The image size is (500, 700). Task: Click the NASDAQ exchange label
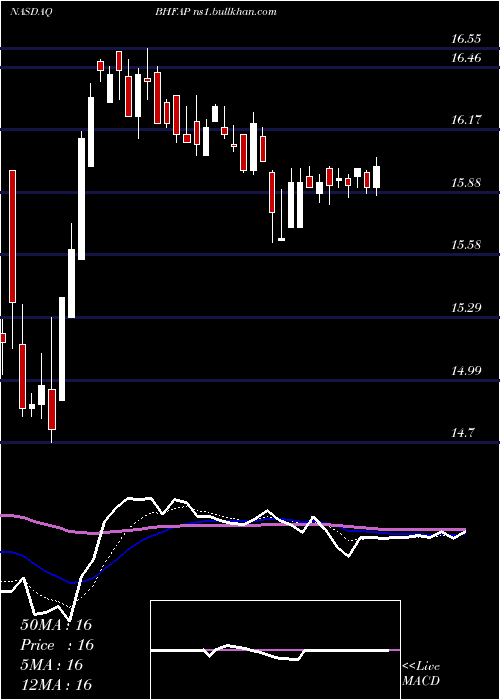tap(30, 12)
